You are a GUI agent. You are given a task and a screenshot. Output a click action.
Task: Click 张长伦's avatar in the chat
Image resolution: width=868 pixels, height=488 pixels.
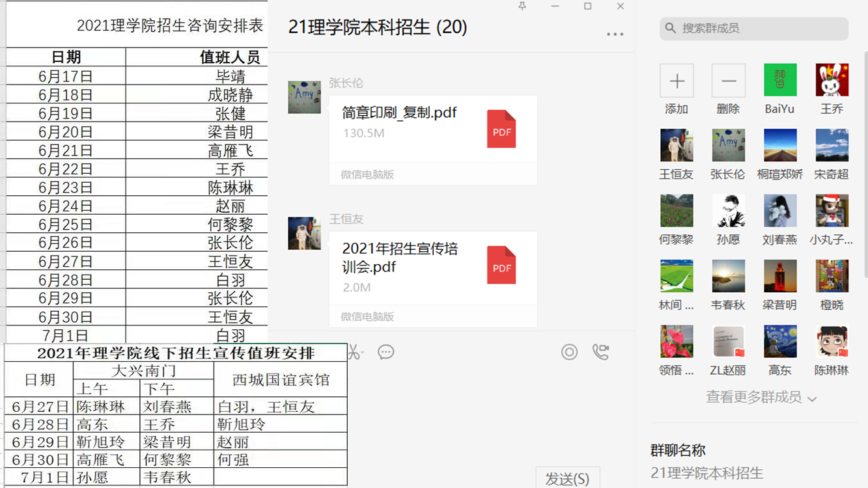coord(305,98)
